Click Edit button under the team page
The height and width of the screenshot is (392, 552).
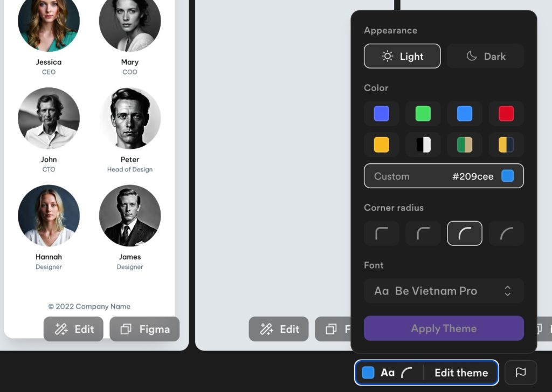click(x=73, y=329)
